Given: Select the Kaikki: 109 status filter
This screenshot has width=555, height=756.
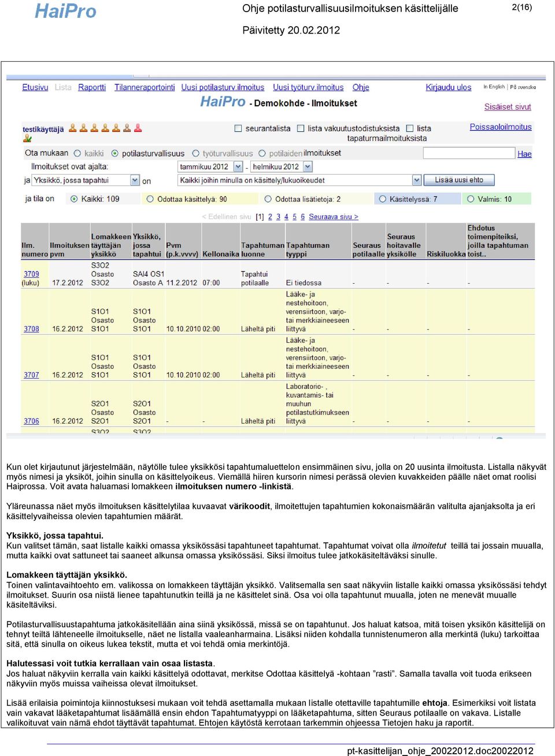Looking at the screenshot, I should tap(74, 199).
